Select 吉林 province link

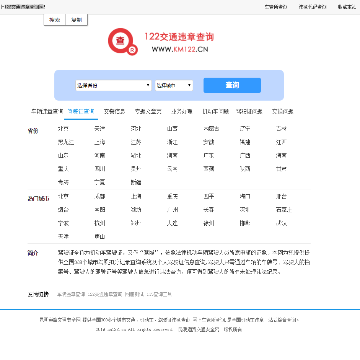[281, 129]
